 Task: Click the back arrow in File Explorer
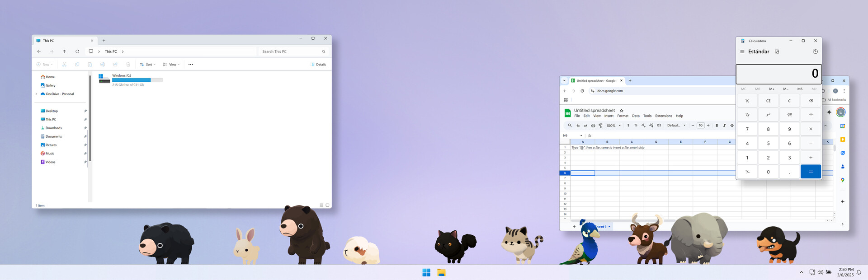[x=39, y=51]
